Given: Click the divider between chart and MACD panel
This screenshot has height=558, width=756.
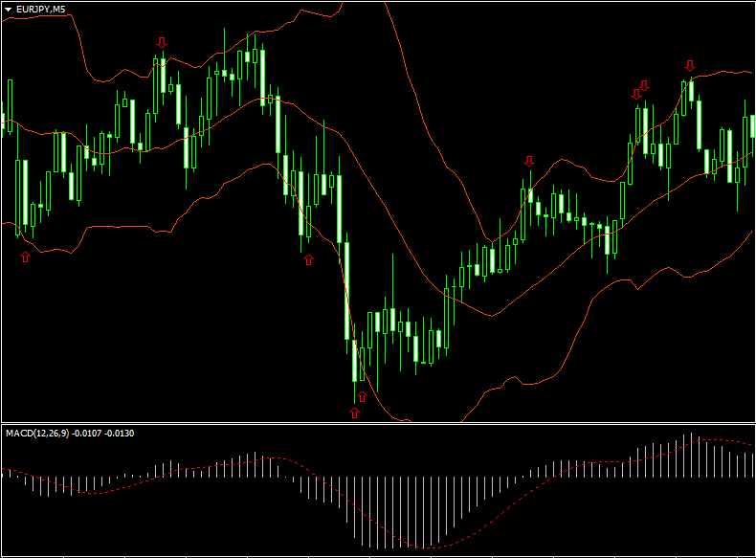Looking at the screenshot, I should 378,422.
